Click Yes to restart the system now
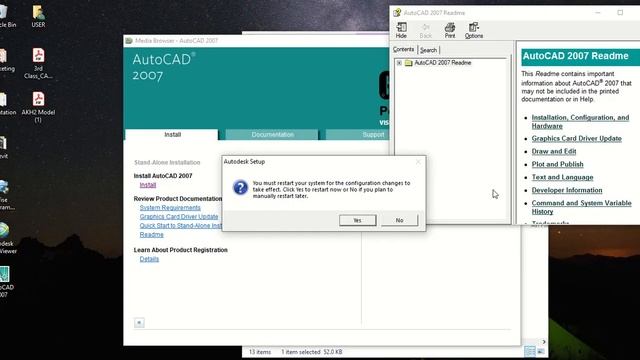 point(358,220)
